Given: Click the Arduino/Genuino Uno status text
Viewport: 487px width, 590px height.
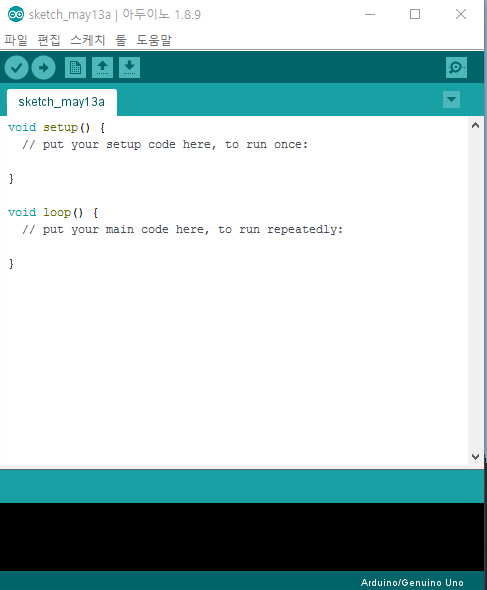Looking at the screenshot, I should pyautogui.click(x=412, y=582).
